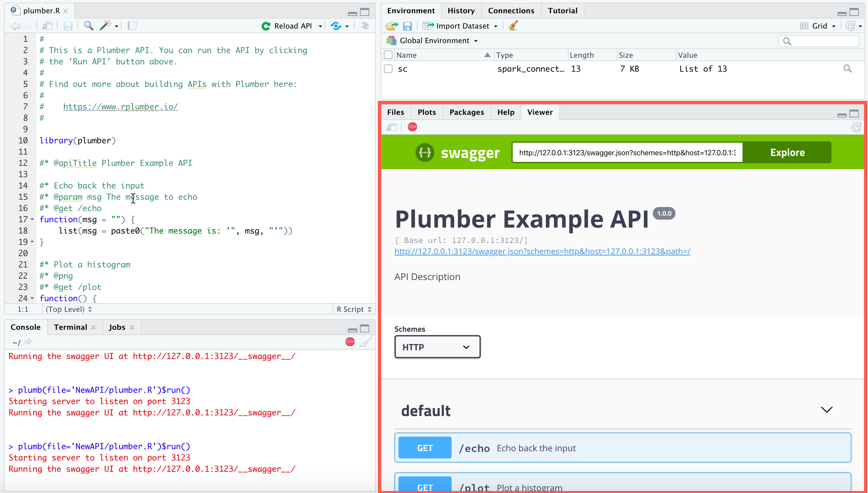The width and height of the screenshot is (868, 493).
Task: Collapse the code fold on line 17
Action: (x=32, y=219)
